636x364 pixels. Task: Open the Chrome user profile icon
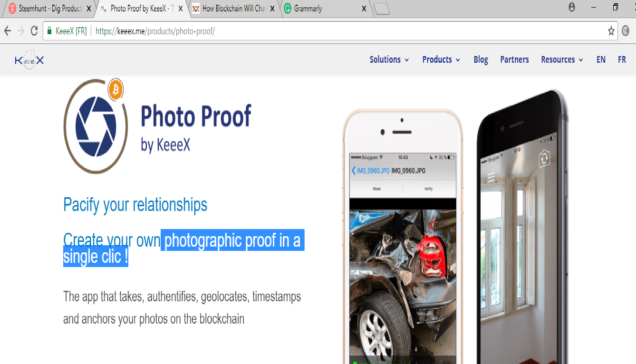tap(571, 7)
